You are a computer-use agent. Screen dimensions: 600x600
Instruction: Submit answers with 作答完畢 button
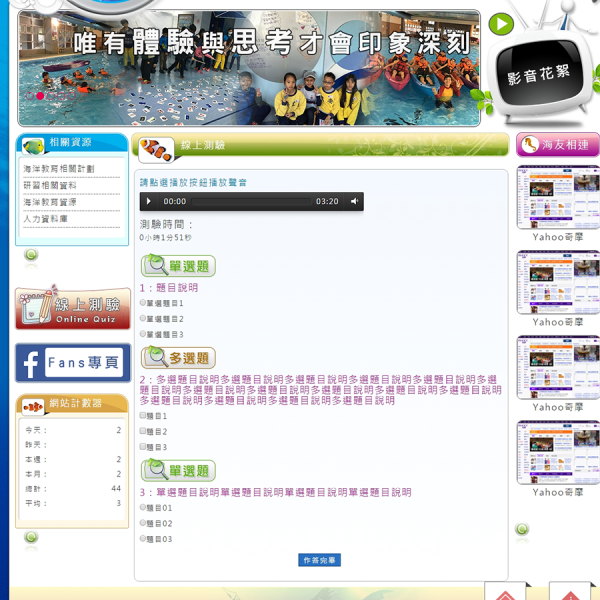(320, 560)
